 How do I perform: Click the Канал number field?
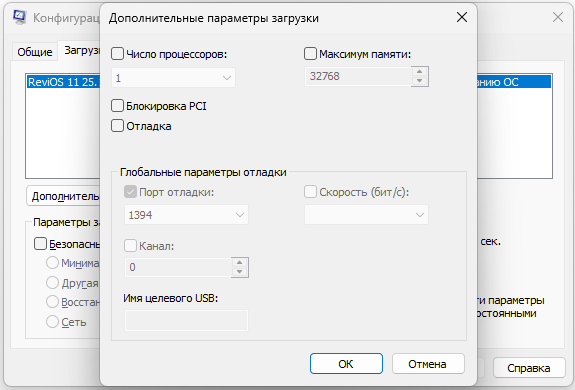pos(178,267)
